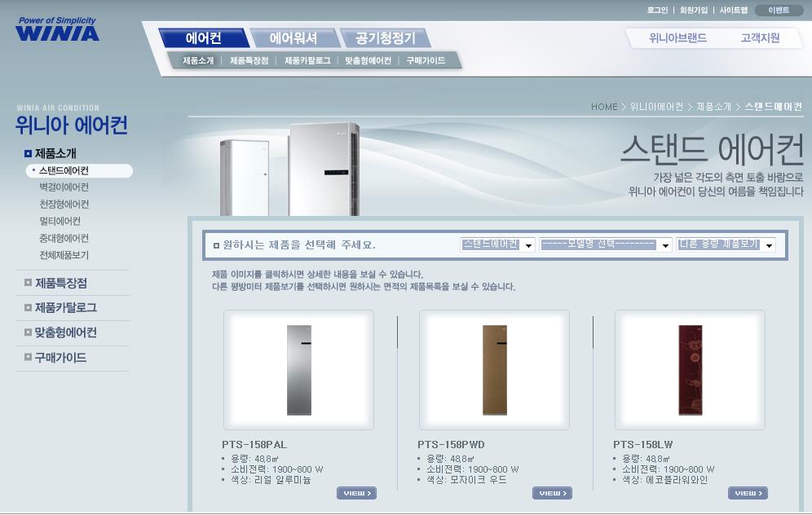Screen dimensions: 812x515
Task: Expand 구매가이드 in the left sidebar
Action: point(60,358)
